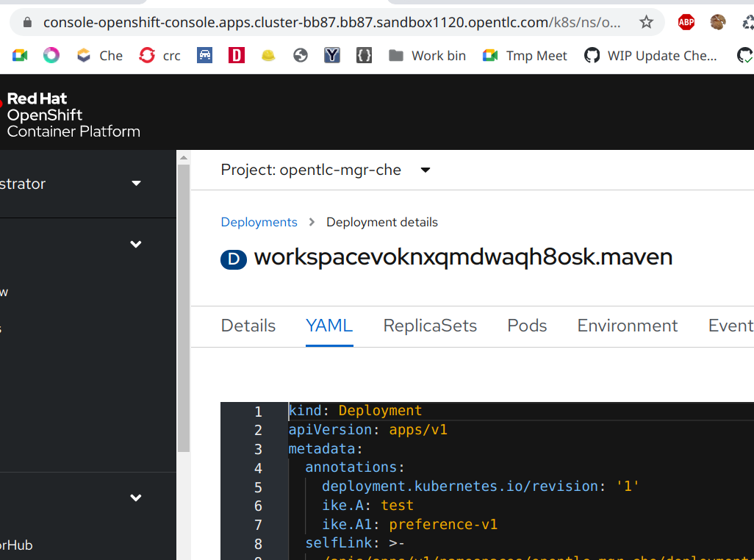This screenshot has width=754, height=560.
Task: Switch to the Details tab
Action: (248, 326)
